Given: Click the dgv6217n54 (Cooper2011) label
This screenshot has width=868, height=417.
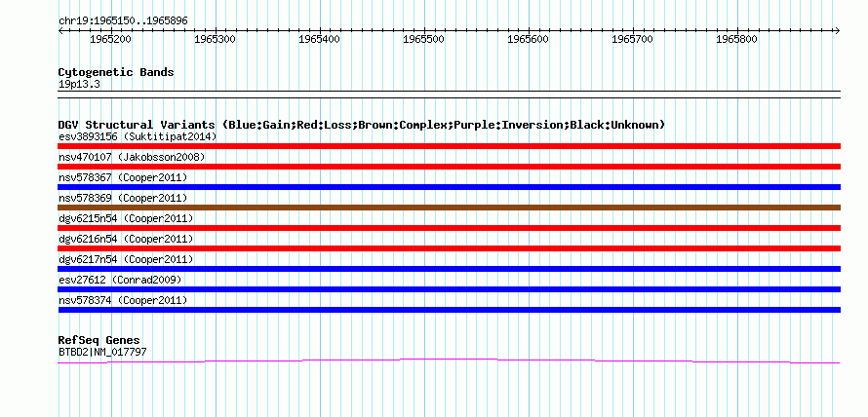Looking at the screenshot, I should [x=126, y=259].
